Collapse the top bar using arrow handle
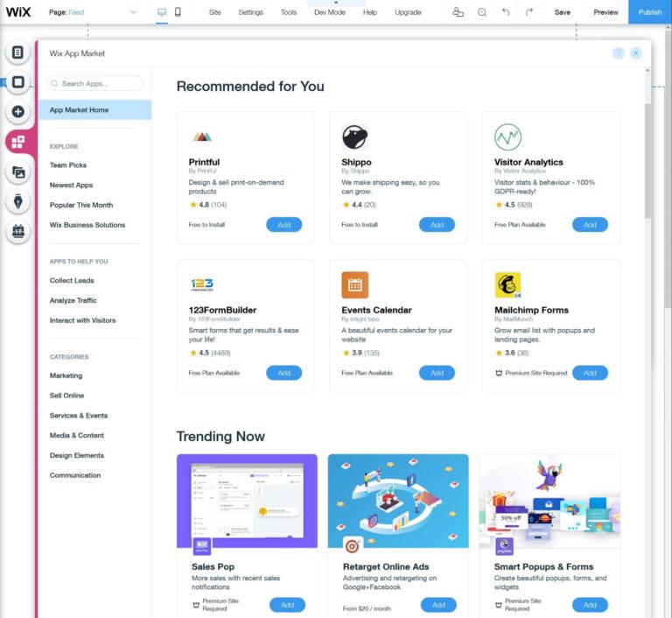The image size is (672, 618). point(336,3)
